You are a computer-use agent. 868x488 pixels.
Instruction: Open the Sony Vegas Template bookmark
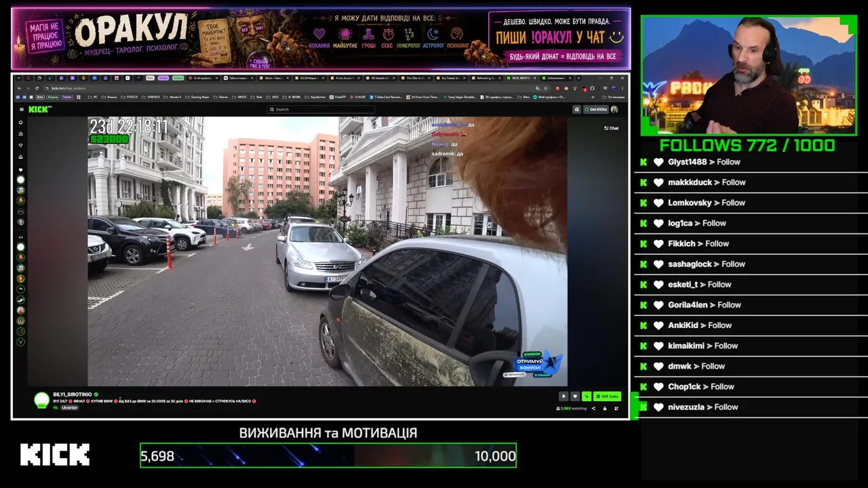pyautogui.click(x=460, y=97)
